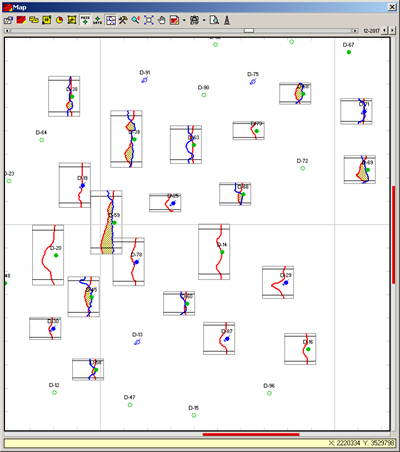The image size is (400, 452).
Task: Click the red contour map icon
Action: click(21, 20)
